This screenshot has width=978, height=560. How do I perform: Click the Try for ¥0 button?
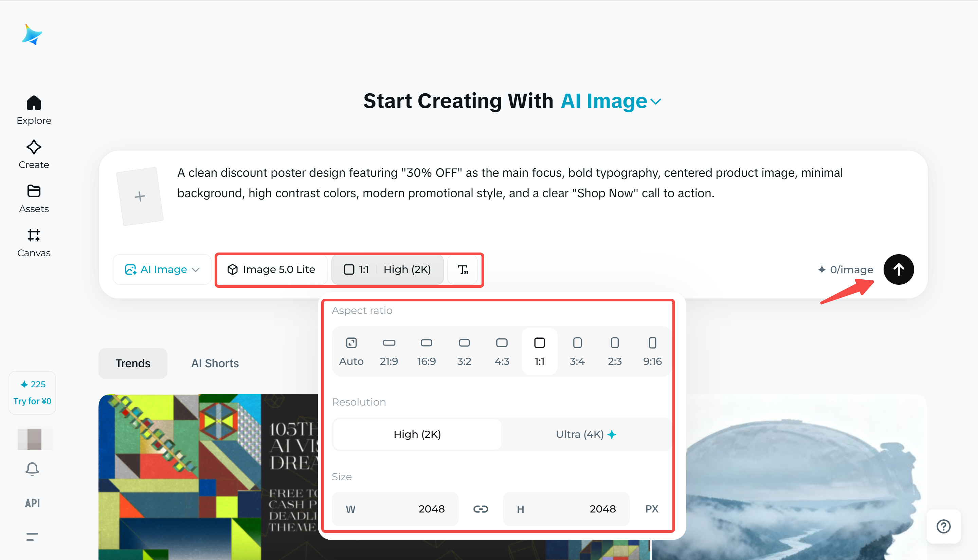pyautogui.click(x=32, y=393)
